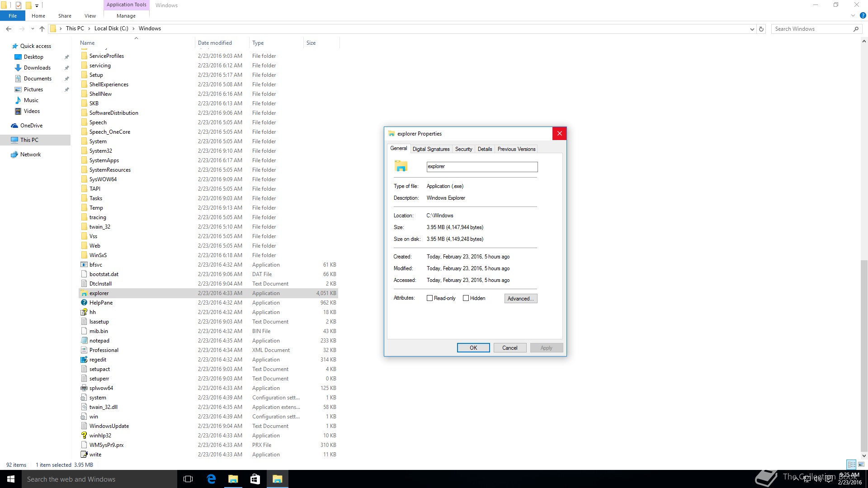Open the Digital Signatures tab
The height and width of the screenshot is (488, 868).
431,149
